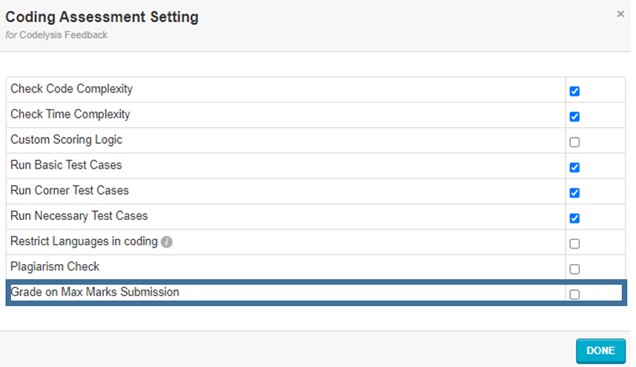Image resolution: width=636 pixels, height=367 pixels.
Task: Click the Run Necessary Test Cases label
Action: click(79, 216)
